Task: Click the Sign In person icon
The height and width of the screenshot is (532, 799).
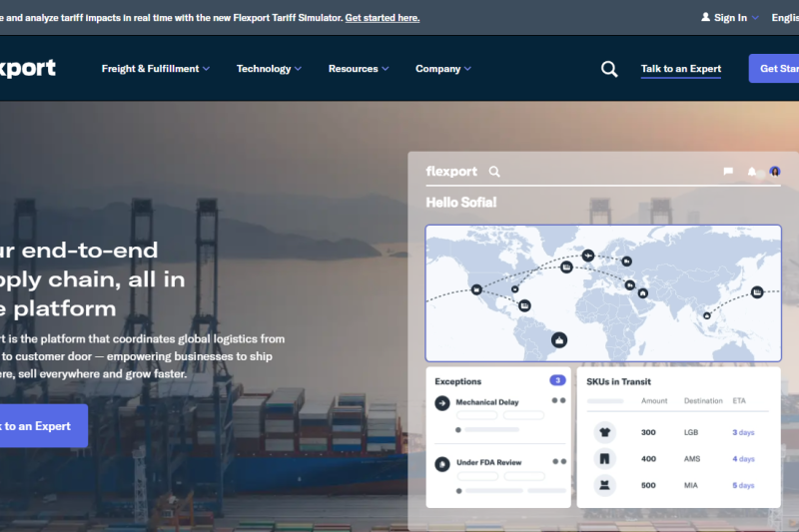Action: [x=705, y=17]
